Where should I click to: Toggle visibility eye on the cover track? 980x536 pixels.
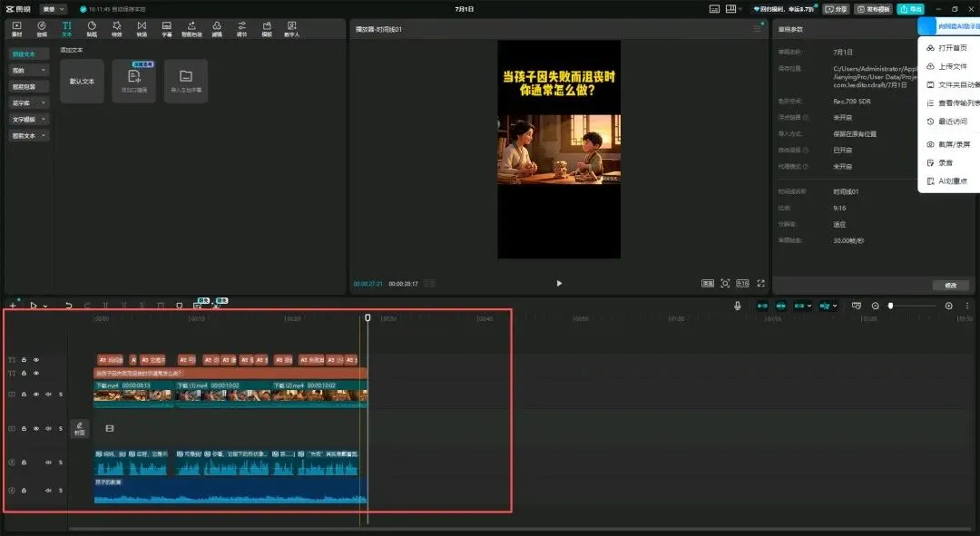[36, 429]
